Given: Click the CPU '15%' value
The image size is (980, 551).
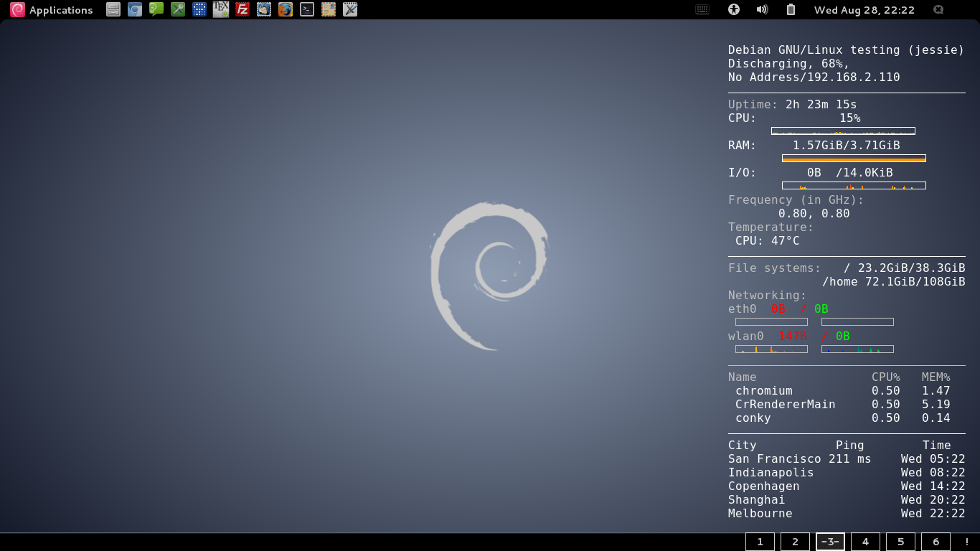Looking at the screenshot, I should point(850,118).
